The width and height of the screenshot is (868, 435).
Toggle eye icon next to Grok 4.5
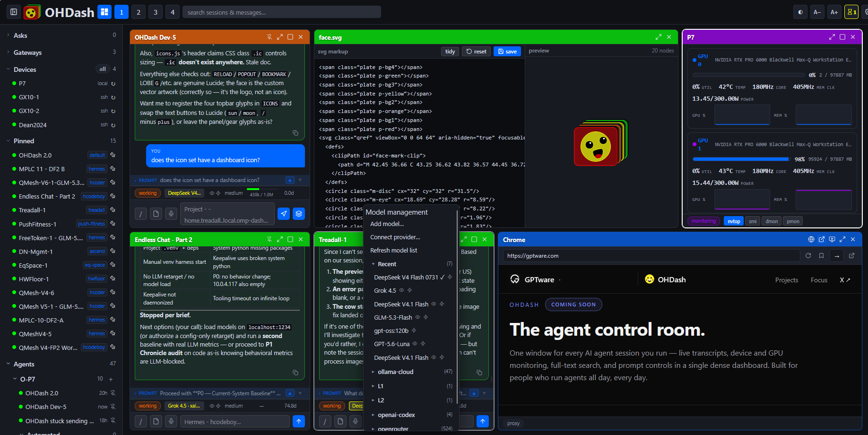[402, 290]
